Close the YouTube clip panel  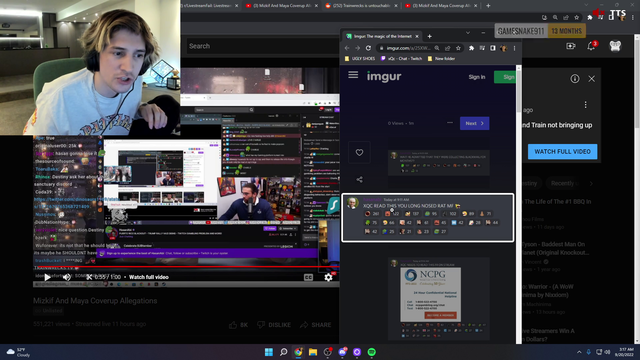[591, 79]
